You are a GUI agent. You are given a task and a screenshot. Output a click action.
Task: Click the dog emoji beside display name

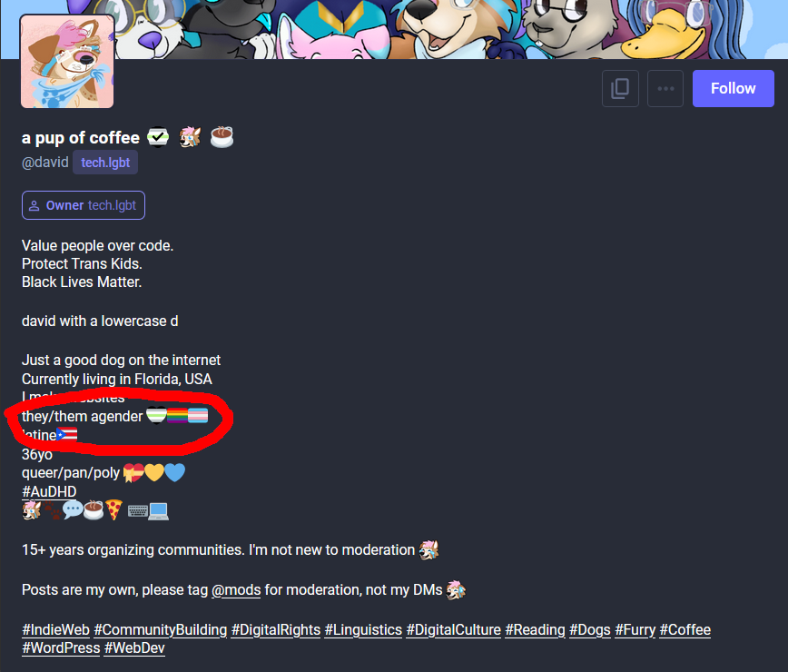point(190,137)
